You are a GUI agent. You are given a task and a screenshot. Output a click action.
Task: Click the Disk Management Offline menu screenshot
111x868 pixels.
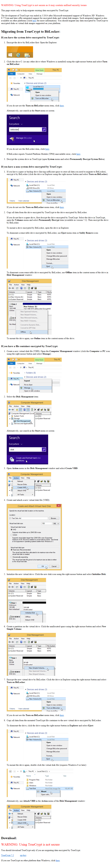tap(29, 307)
